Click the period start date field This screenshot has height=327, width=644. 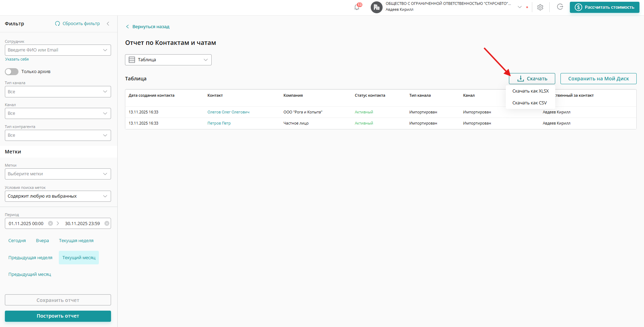tap(26, 224)
